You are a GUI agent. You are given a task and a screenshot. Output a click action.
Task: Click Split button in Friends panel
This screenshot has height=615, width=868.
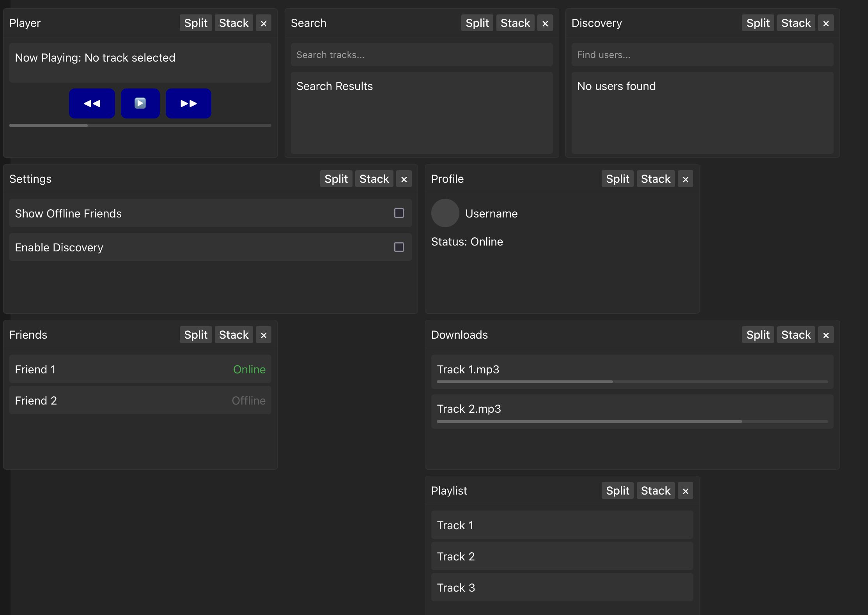point(197,335)
